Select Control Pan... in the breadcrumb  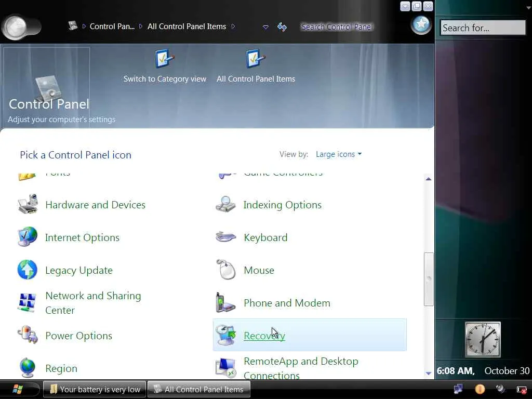point(112,26)
